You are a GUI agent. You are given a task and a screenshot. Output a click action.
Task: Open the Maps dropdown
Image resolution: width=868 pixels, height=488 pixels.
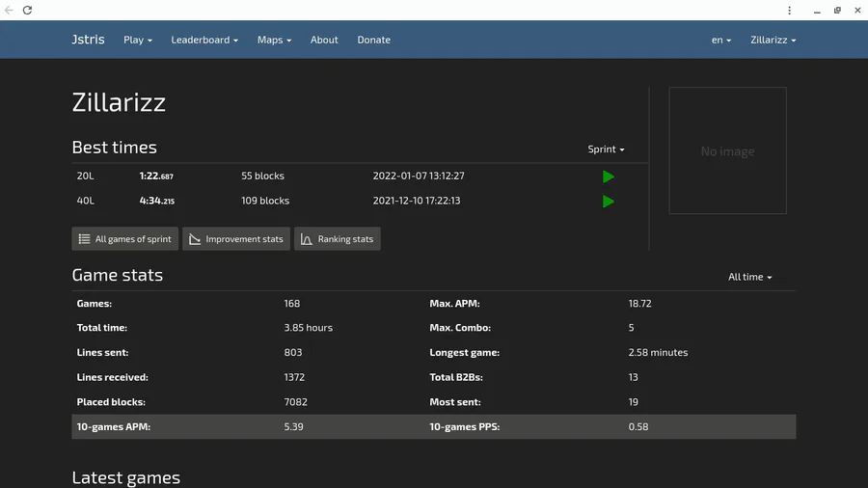point(274,40)
